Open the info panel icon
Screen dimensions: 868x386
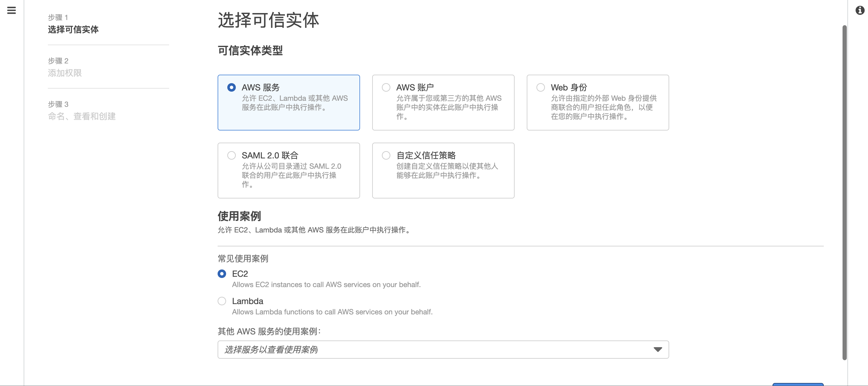point(860,10)
